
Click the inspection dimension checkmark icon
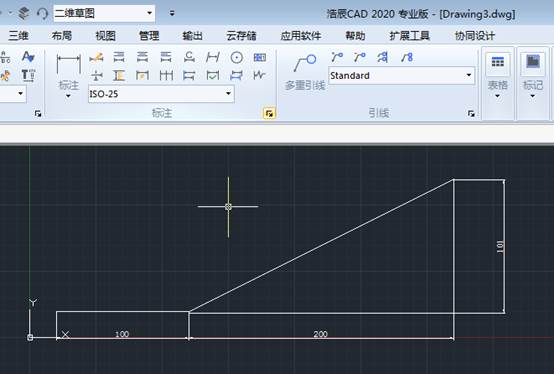tap(213, 75)
